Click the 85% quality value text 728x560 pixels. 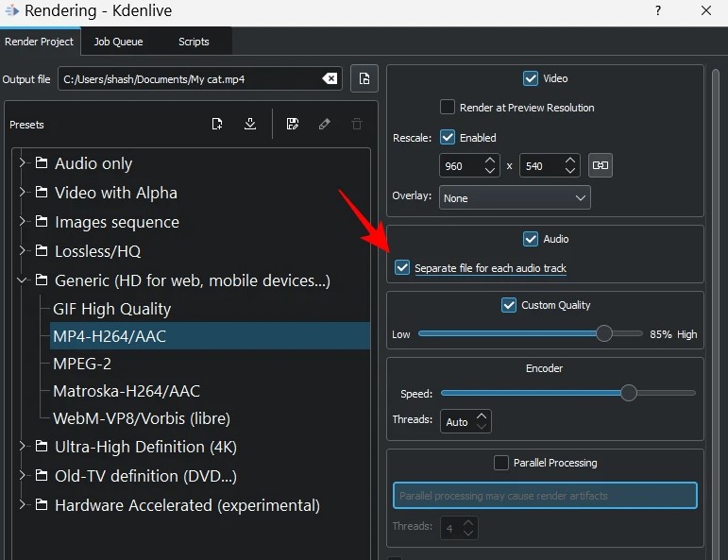(661, 334)
